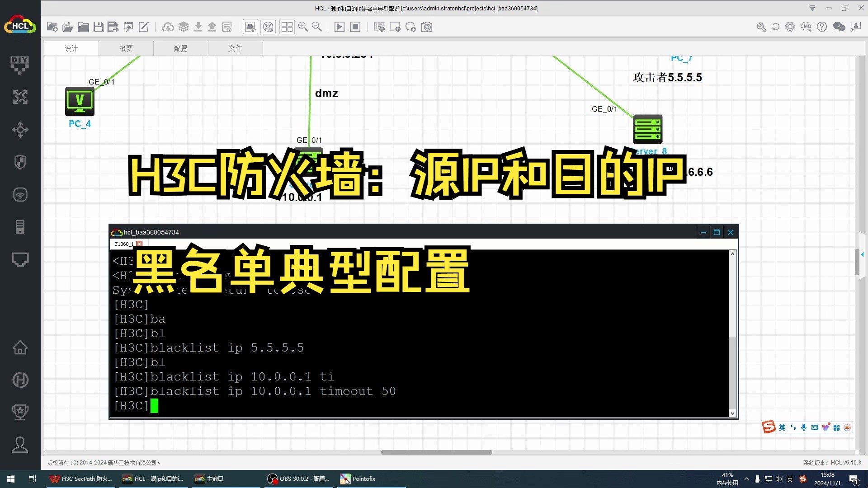Viewport: 868px width, 488px height.
Task: Start all devices with play button
Action: 339,27
